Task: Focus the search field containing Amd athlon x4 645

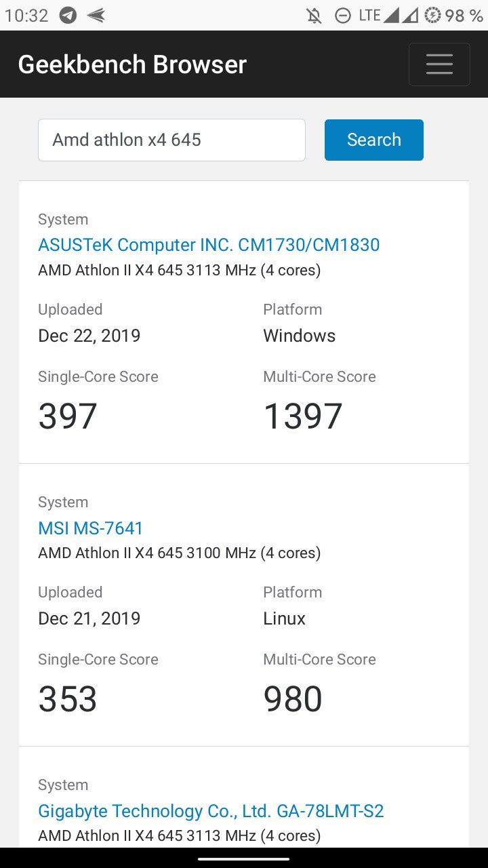Action: point(171,140)
